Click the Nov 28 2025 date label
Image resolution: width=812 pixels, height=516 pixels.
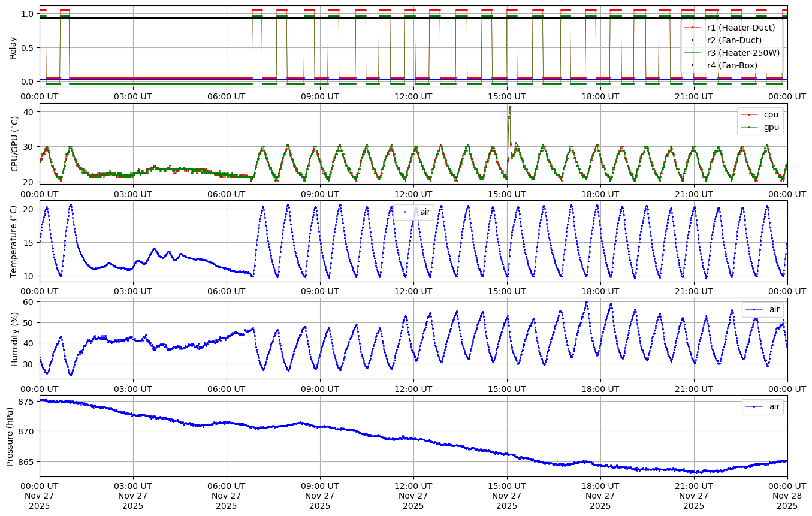787,500
